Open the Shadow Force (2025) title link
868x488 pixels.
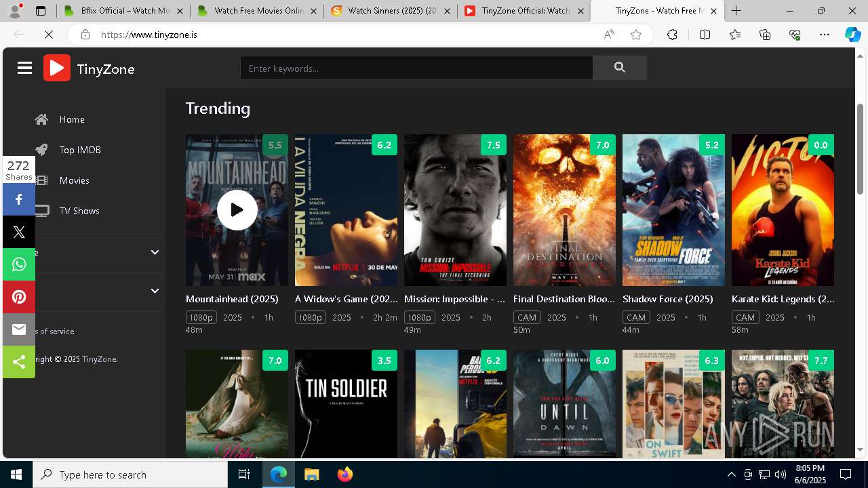668,299
